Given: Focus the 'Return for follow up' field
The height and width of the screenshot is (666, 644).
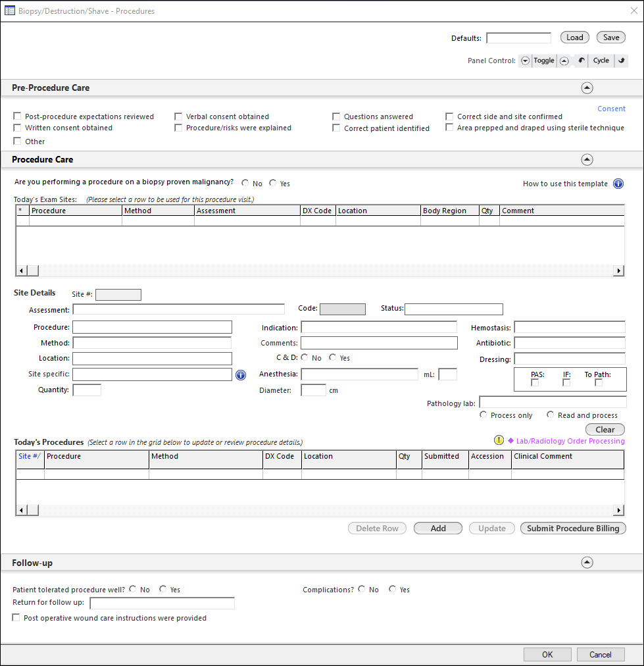Looking at the screenshot, I should coord(162,603).
